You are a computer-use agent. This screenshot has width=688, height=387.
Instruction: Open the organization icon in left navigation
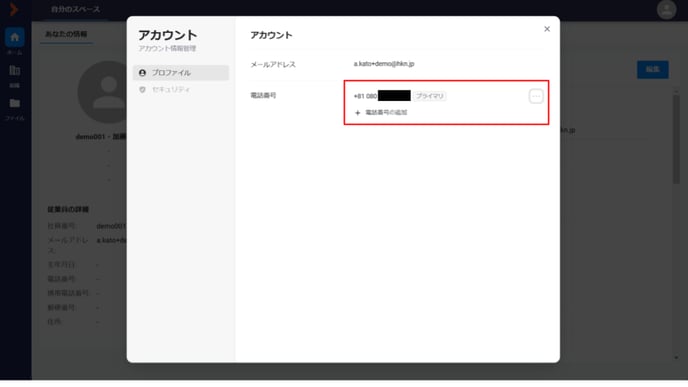(x=14, y=71)
